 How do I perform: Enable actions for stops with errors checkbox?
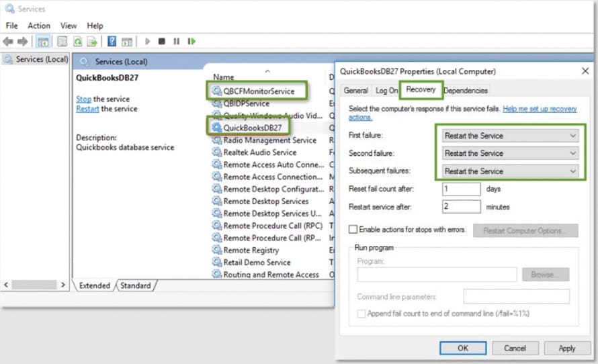[353, 230]
